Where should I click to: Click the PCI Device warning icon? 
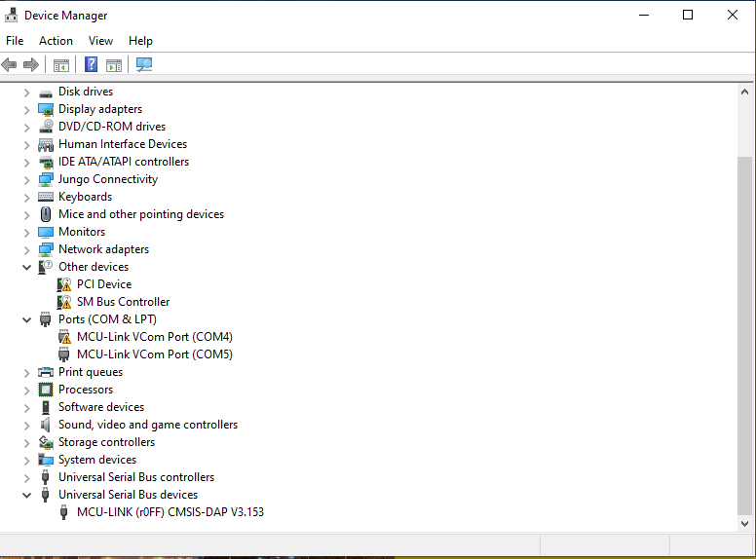click(64, 284)
